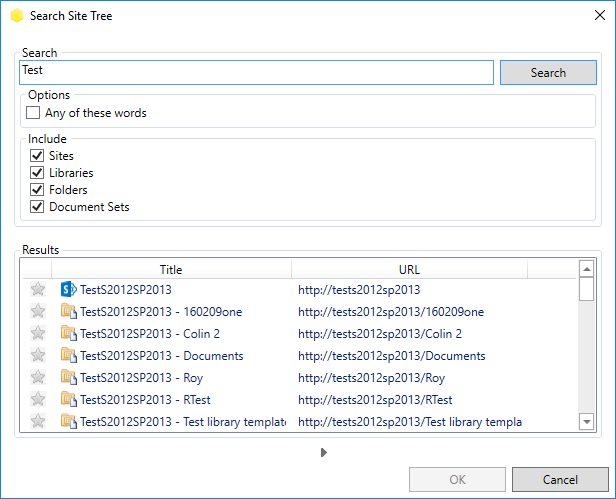The image size is (616, 499).
Task: Click the URL ending in /160209one
Action: pos(391,312)
